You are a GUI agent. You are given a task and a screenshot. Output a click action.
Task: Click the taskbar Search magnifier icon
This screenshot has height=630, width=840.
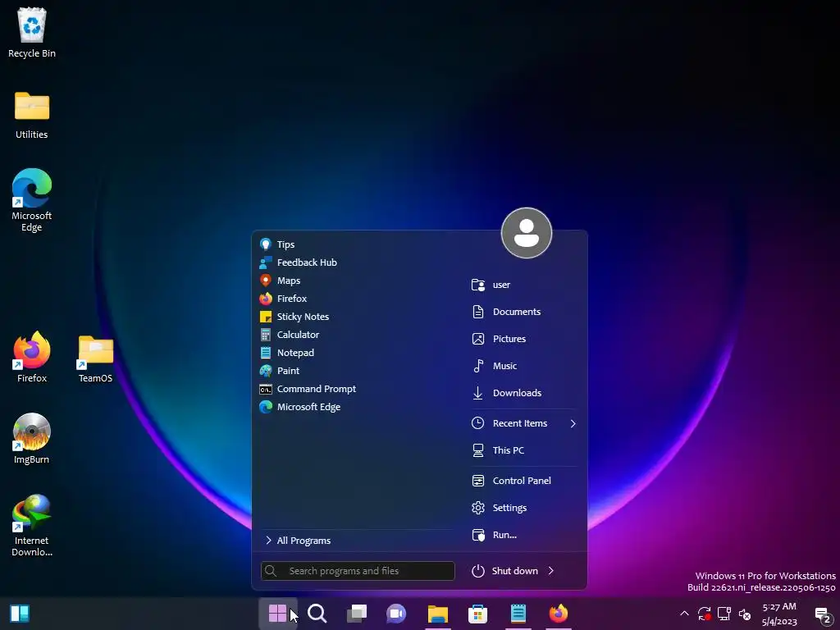[317, 614]
